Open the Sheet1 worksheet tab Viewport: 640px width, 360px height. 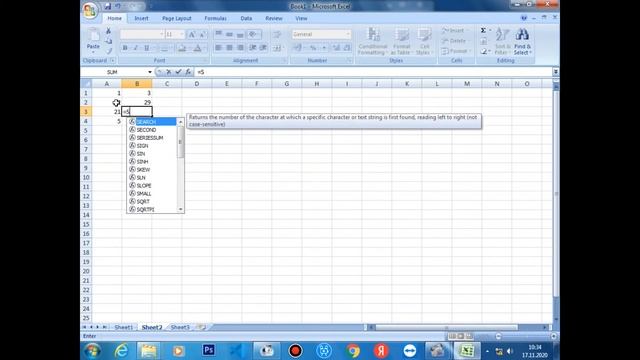coord(124,327)
